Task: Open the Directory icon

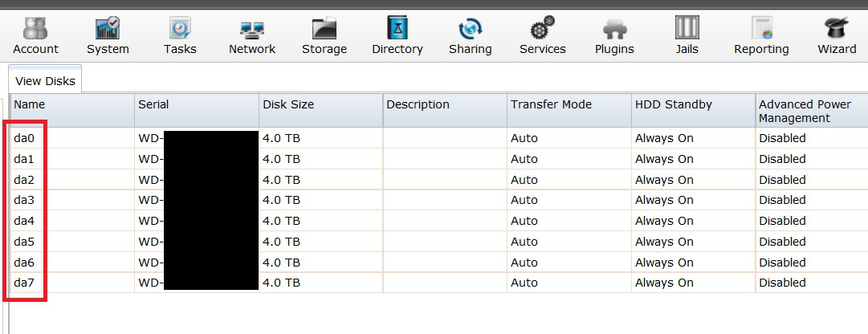Action: 397,30
